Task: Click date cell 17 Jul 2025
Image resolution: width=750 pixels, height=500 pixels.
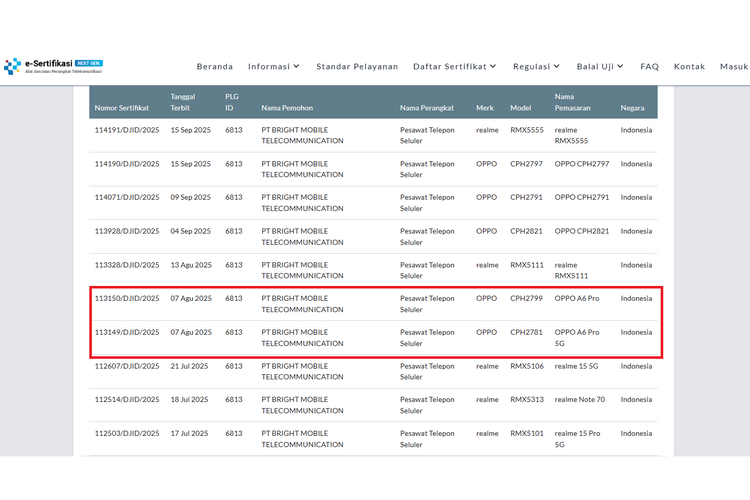Action: pyautogui.click(x=189, y=433)
